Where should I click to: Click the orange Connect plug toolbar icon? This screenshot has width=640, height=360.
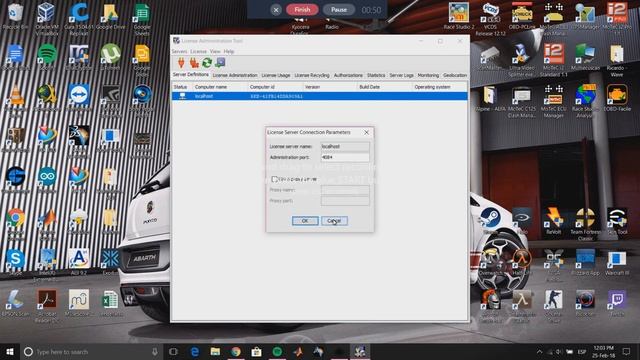[x=181, y=63]
